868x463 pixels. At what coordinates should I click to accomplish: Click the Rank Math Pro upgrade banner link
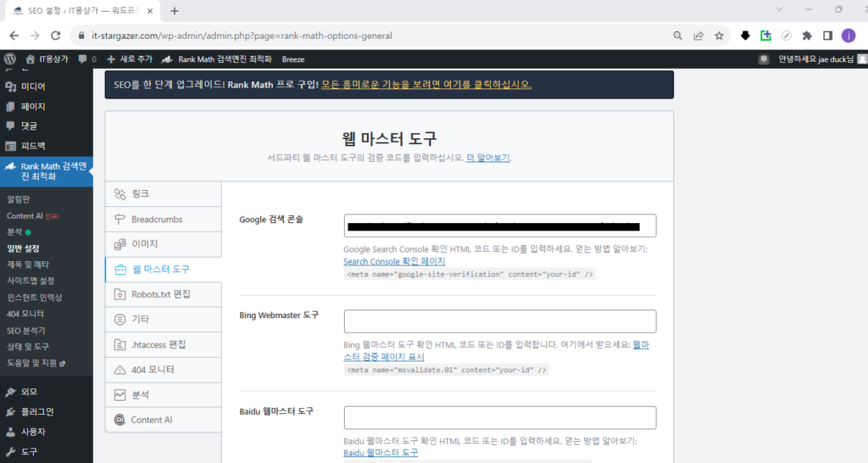point(426,85)
